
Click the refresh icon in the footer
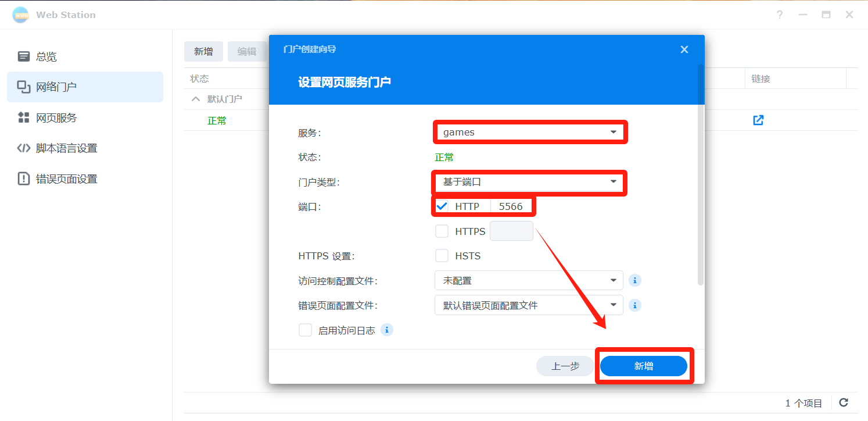[x=844, y=402]
